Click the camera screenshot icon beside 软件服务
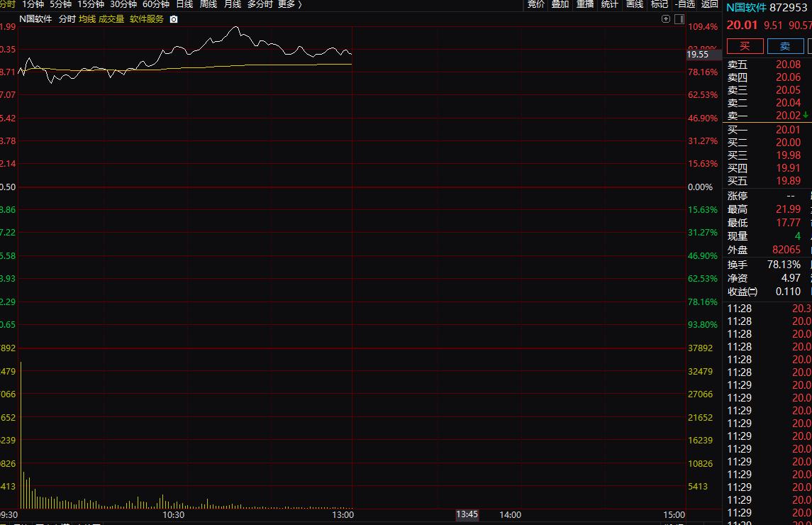The height and width of the screenshot is (525, 812). coord(174,19)
